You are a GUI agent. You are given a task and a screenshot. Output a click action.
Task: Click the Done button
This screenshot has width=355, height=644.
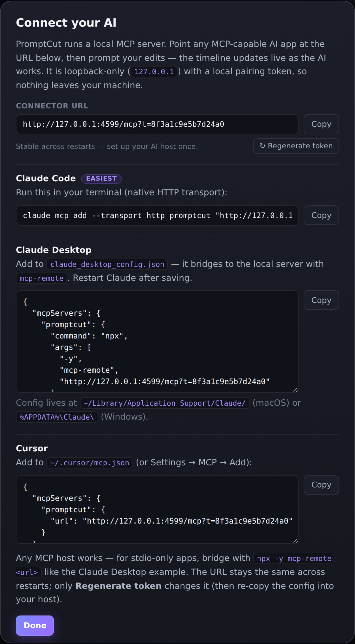pyautogui.click(x=35, y=625)
